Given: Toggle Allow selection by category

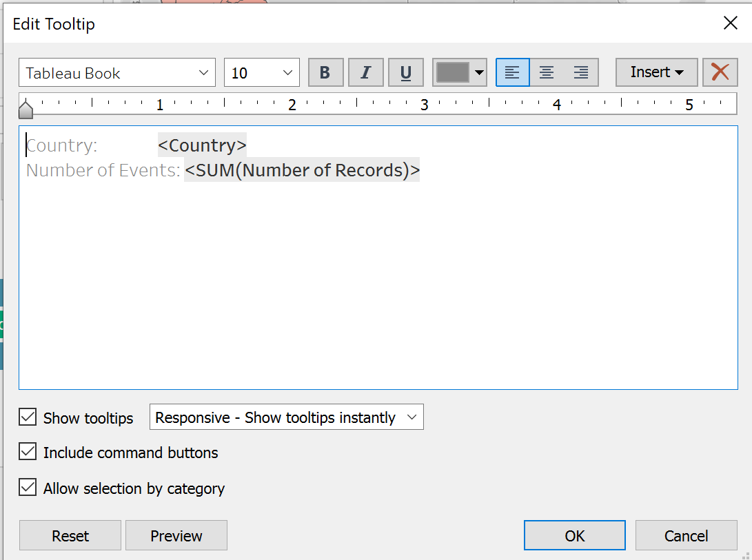Looking at the screenshot, I should (x=28, y=488).
